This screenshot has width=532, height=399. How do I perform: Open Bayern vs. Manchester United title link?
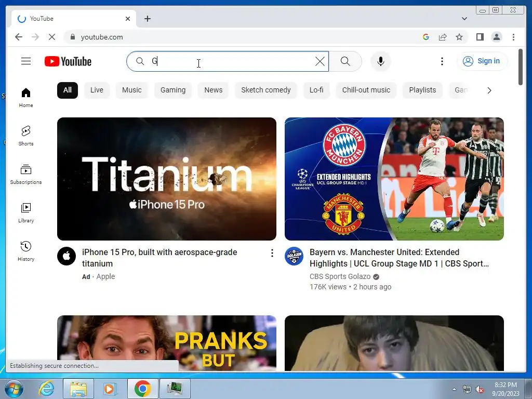399,258
